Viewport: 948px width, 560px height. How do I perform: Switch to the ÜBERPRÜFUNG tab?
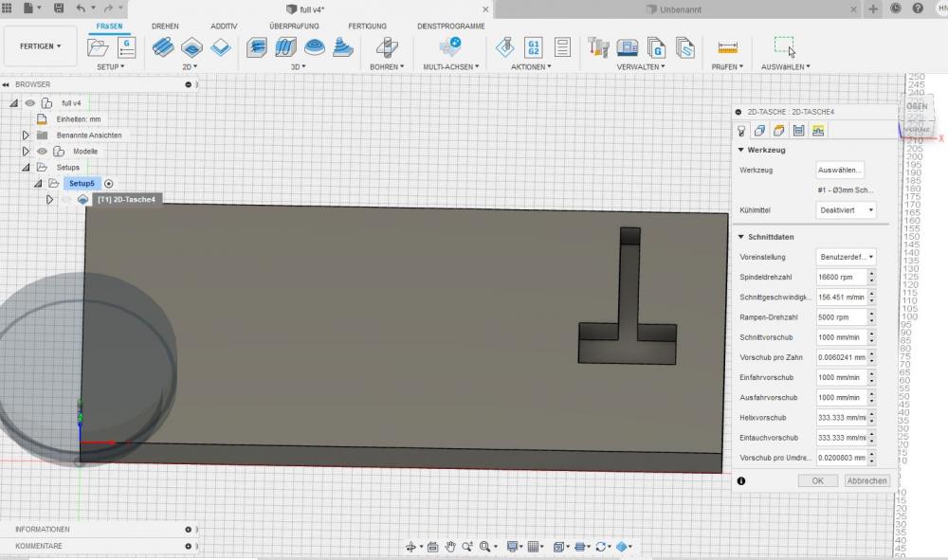[294, 26]
